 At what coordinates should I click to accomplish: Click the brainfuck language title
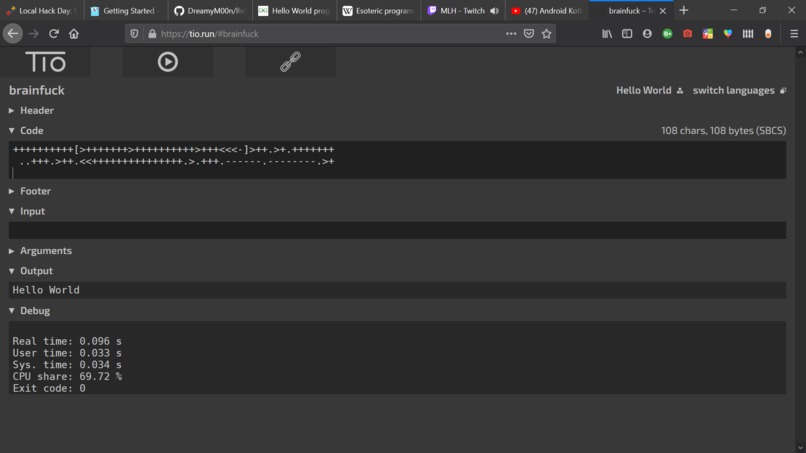[36, 90]
